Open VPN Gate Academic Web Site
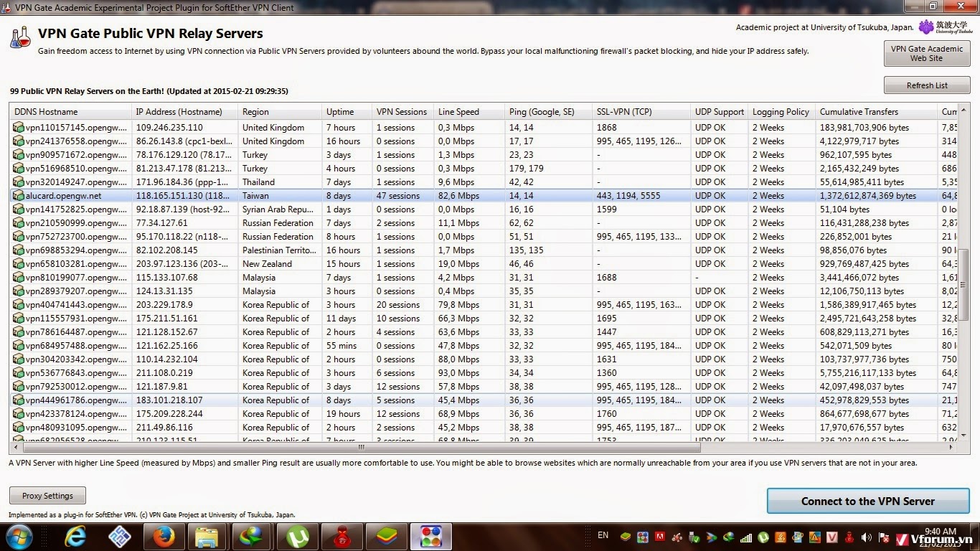980x551 pixels. point(927,54)
